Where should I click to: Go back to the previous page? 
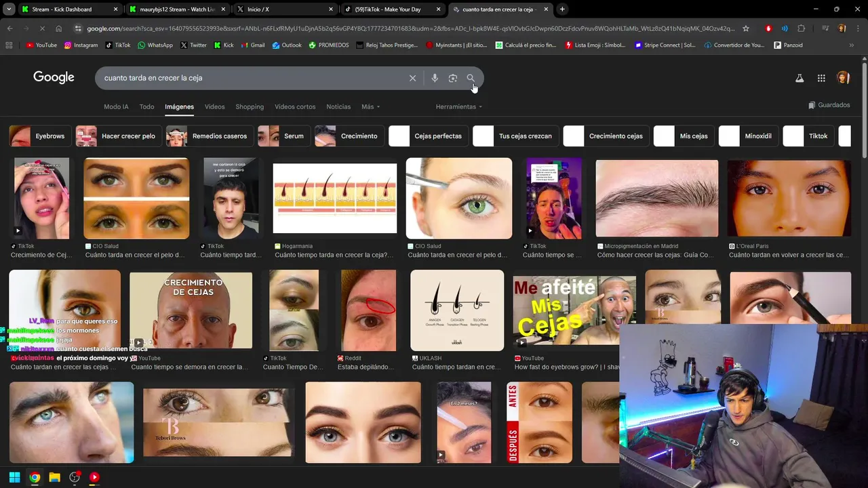click(x=9, y=28)
